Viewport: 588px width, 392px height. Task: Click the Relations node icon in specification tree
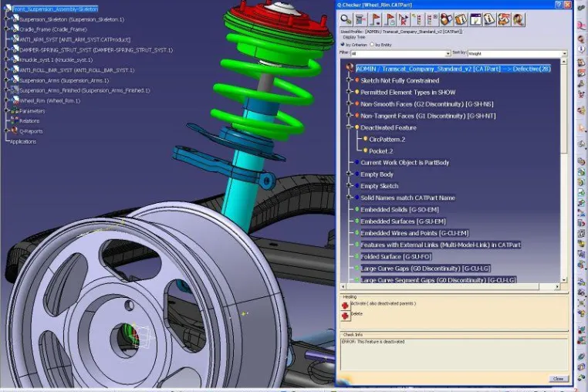[15, 120]
